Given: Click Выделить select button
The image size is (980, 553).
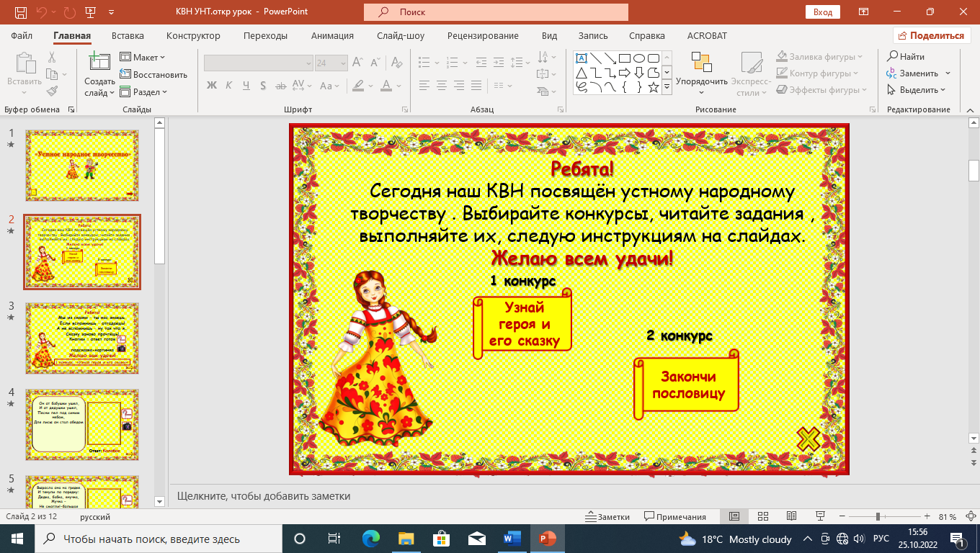Looking at the screenshot, I should point(917,90).
